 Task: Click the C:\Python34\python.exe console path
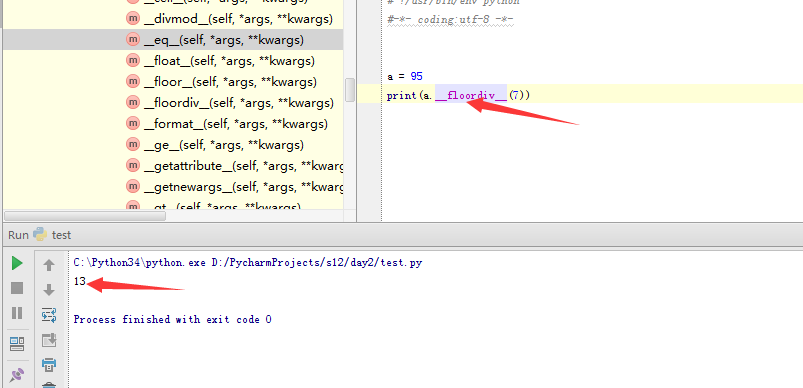[139, 263]
